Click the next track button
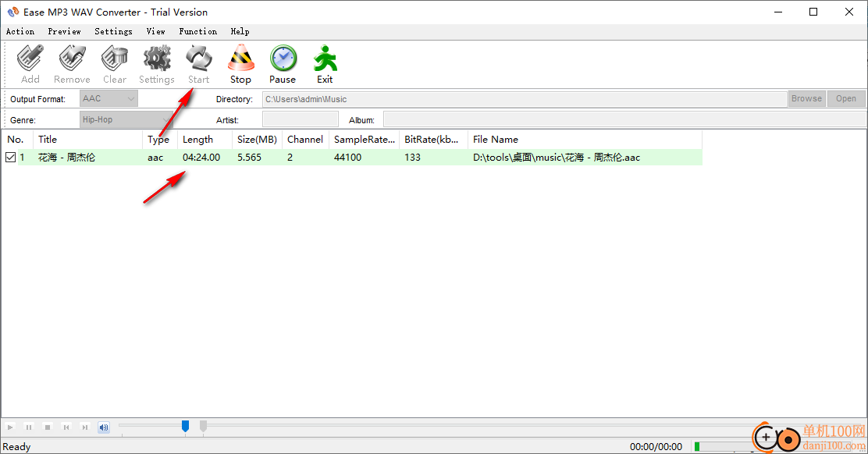Viewport: 868px width, 454px height. click(85, 427)
